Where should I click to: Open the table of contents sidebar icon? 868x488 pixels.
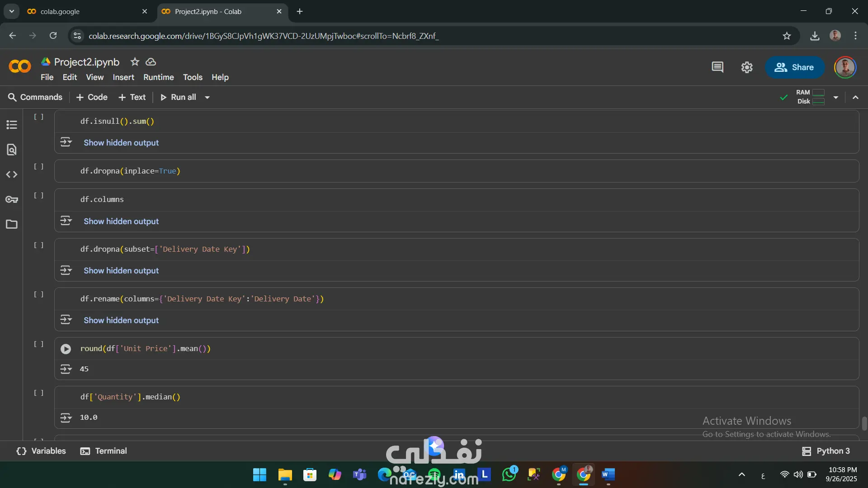12,125
